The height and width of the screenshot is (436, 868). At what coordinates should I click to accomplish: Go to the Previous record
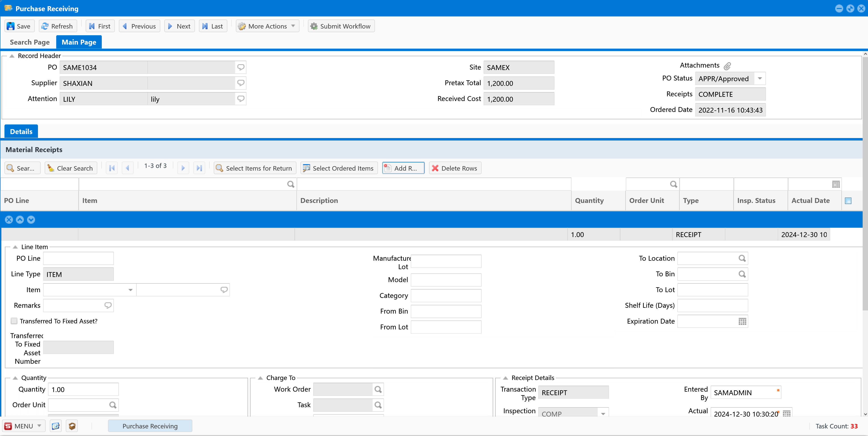[139, 26]
